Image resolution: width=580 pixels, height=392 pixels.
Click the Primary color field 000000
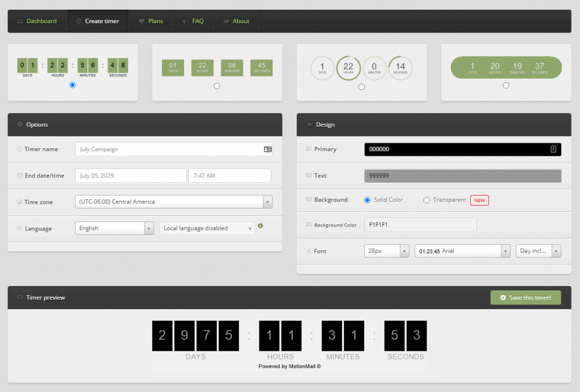coord(463,149)
